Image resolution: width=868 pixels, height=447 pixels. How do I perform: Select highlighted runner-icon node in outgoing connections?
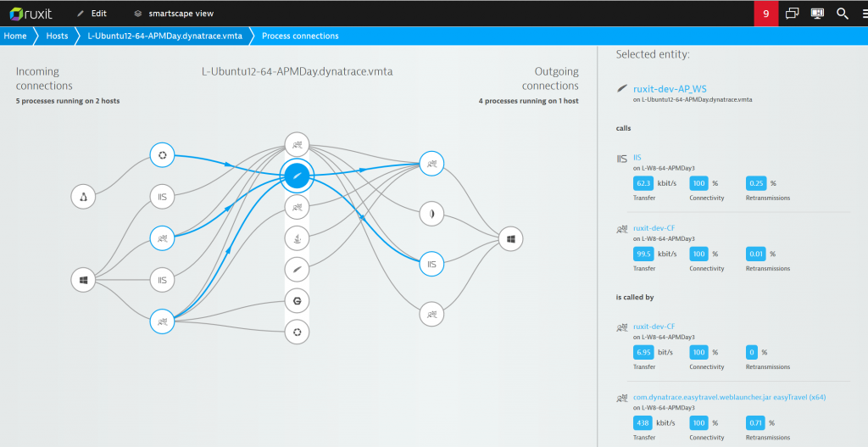click(431, 164)
